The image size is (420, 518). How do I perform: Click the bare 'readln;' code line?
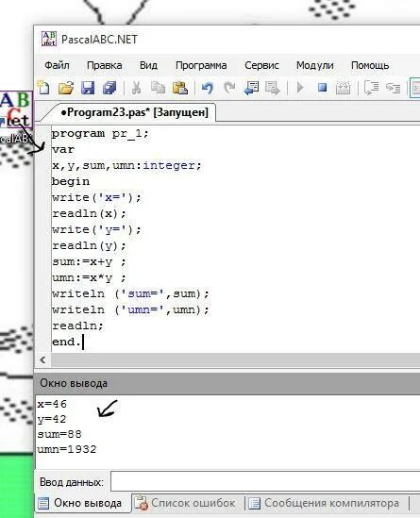(x=77, y=326)
